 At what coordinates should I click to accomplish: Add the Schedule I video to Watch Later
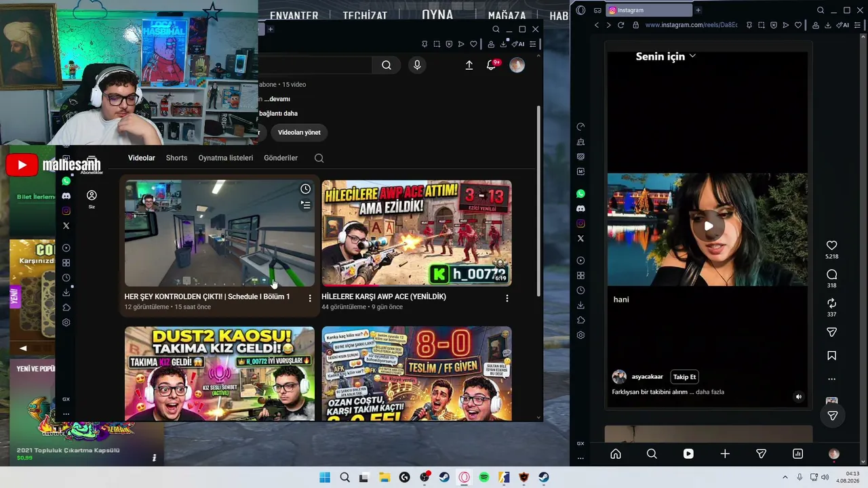coord(306,189)
